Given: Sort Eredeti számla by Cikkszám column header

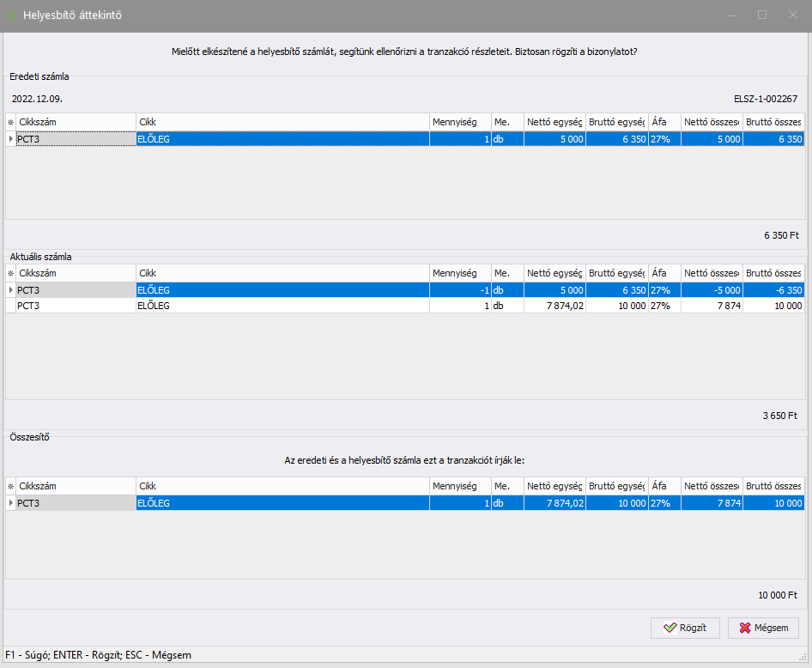Looking at the screenshot, I should click(76, 123).
